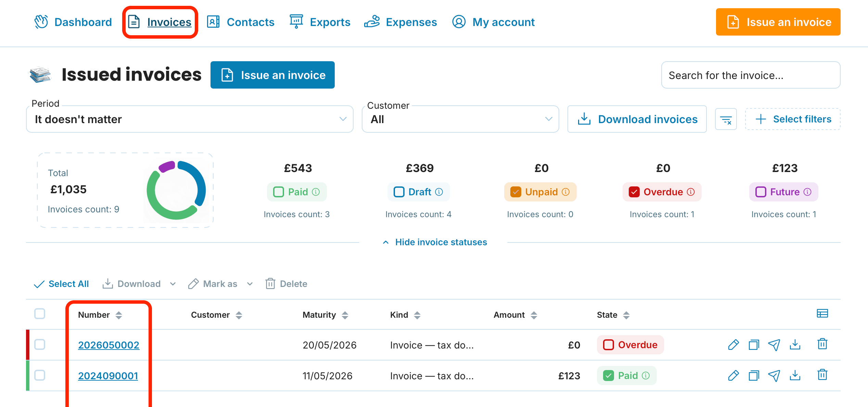Select checkbox for invoice 2026050002
Image resolution: width=868 pixels, height=407 pixels.
tap(40, 344)
